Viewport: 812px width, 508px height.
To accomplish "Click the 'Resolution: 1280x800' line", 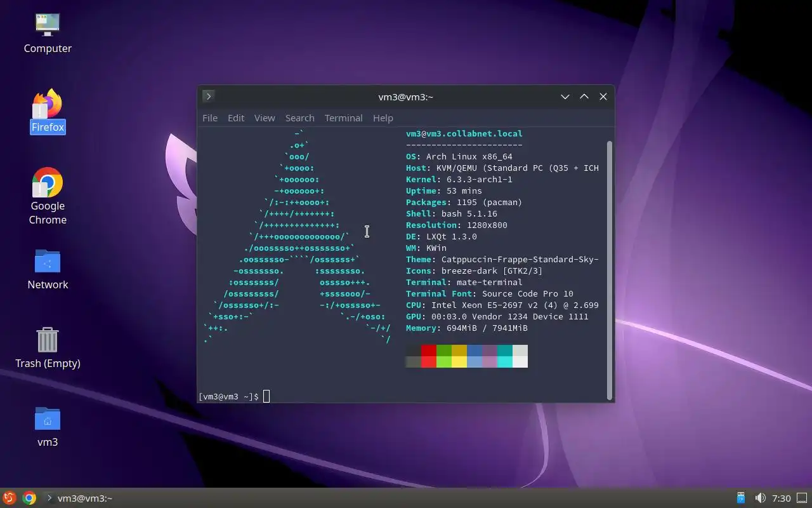I will 457,225.
